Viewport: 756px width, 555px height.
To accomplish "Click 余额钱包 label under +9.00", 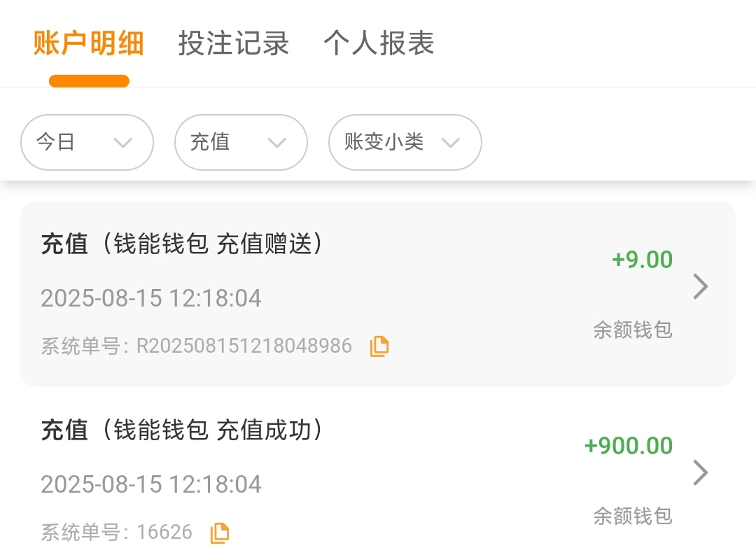I will click(632, 330).
